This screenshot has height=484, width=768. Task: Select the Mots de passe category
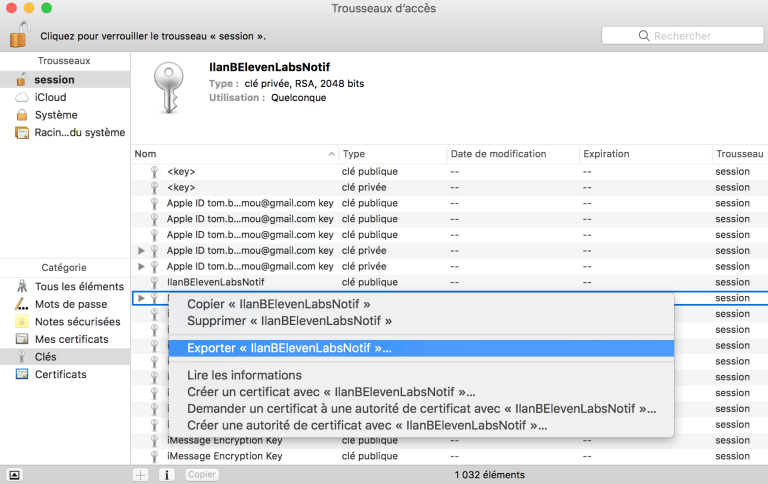(x=70, y=304)
